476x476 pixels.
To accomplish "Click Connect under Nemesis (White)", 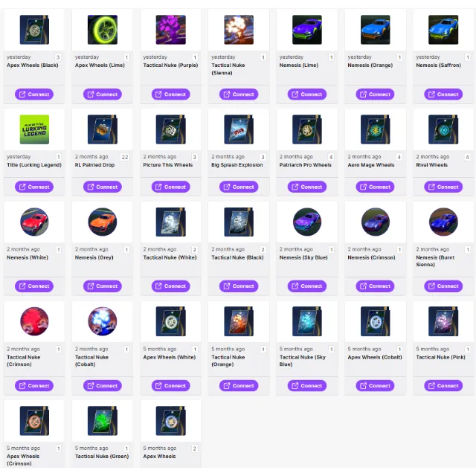I will pos(34,286).
